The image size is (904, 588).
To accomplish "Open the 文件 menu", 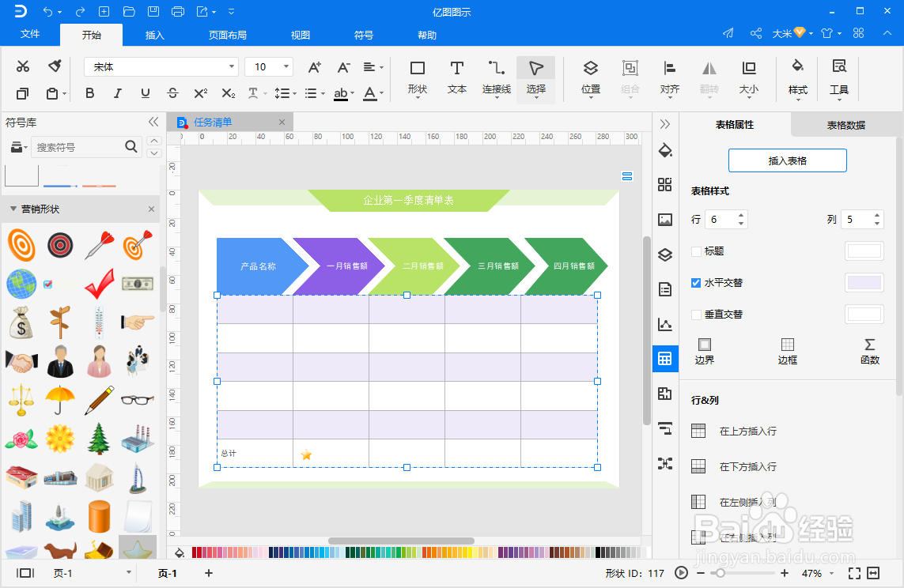I will [30, 34].
